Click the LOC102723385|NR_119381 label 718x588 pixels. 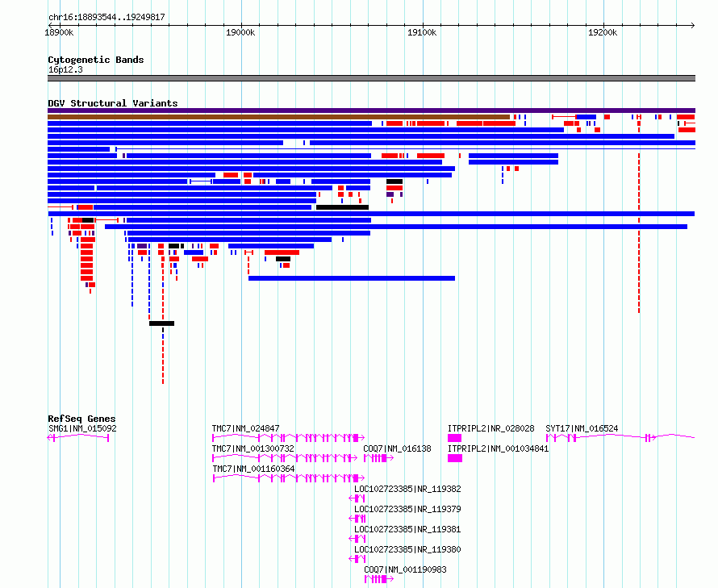click(x=407, y=529)
